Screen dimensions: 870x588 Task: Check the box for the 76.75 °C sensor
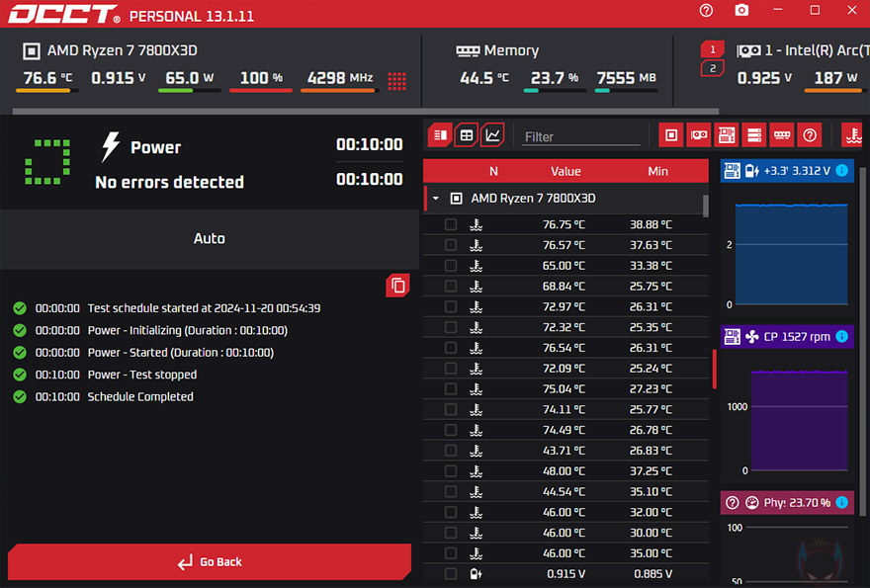coord(451,224)
